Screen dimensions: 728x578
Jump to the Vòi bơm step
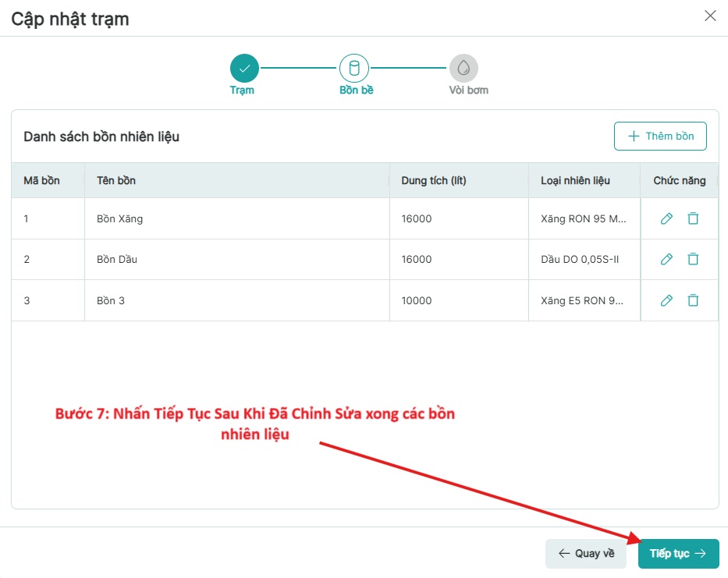[x=463, y=69]
